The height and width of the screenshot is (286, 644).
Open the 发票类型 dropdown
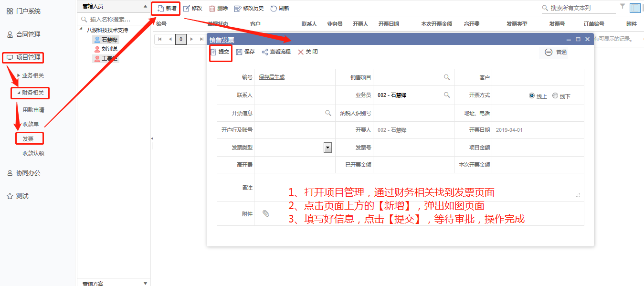coord(327,148)
